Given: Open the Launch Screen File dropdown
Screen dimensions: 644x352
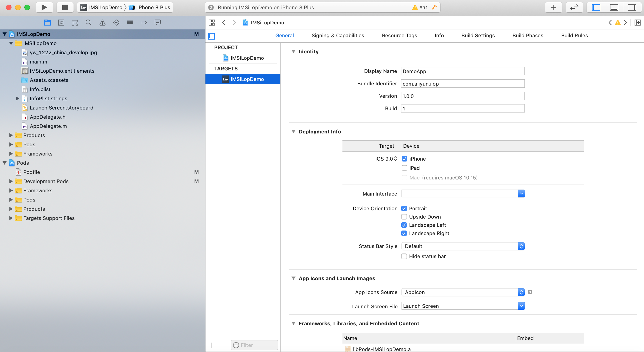Looking at the screenshot, I should (x=521, y=306).
